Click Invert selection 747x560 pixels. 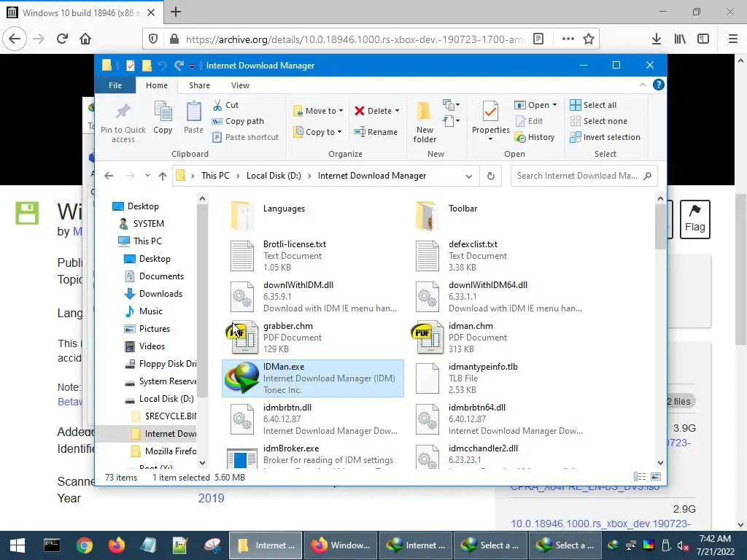(605, 137)
